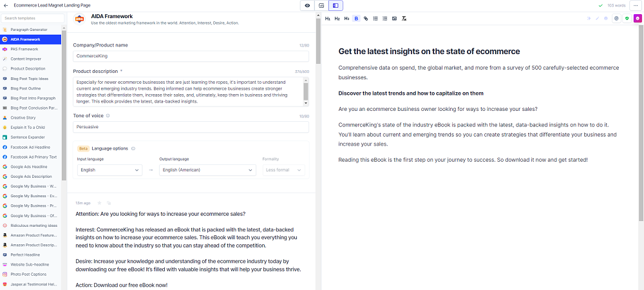The image size is (644, 290).
Task: Select the AIDA Framework template
Action: pos(31,39)
